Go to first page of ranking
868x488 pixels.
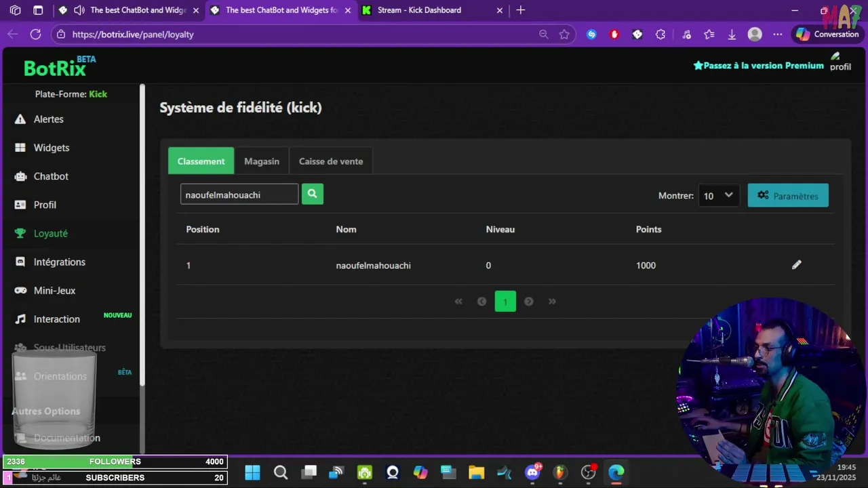[458, 302]
